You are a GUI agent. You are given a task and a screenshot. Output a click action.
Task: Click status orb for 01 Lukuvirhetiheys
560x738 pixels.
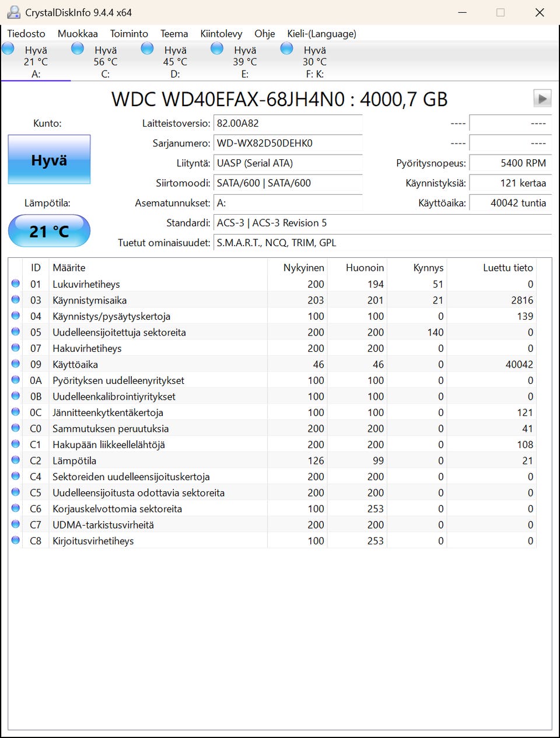[x=16, y=284]
